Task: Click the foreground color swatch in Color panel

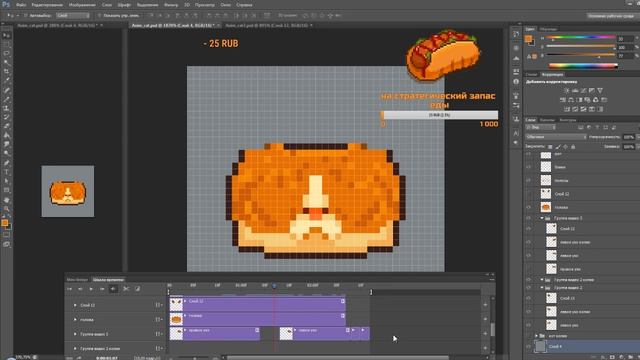Action: click(x=528, y=39)
